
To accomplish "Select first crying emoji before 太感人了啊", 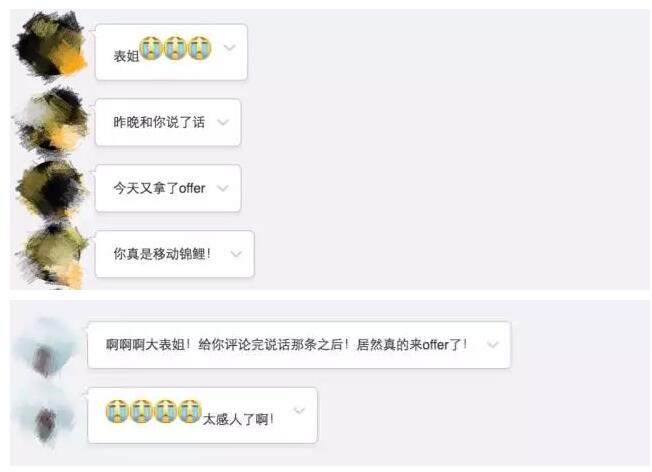I will pos(117,411).
